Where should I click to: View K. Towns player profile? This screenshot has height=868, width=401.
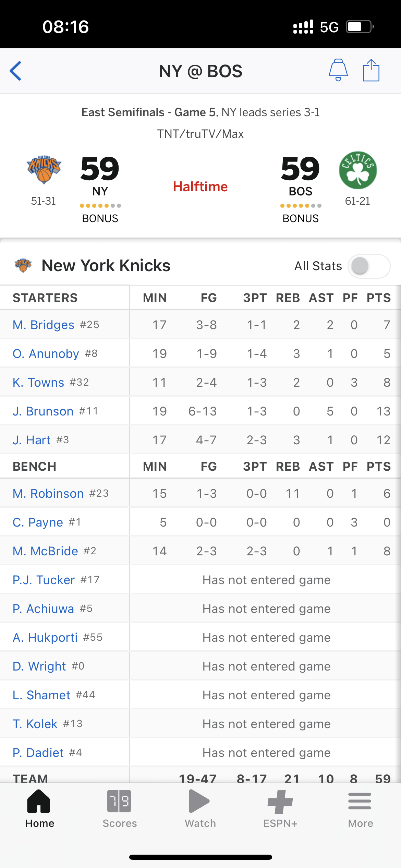click(38, 382)
